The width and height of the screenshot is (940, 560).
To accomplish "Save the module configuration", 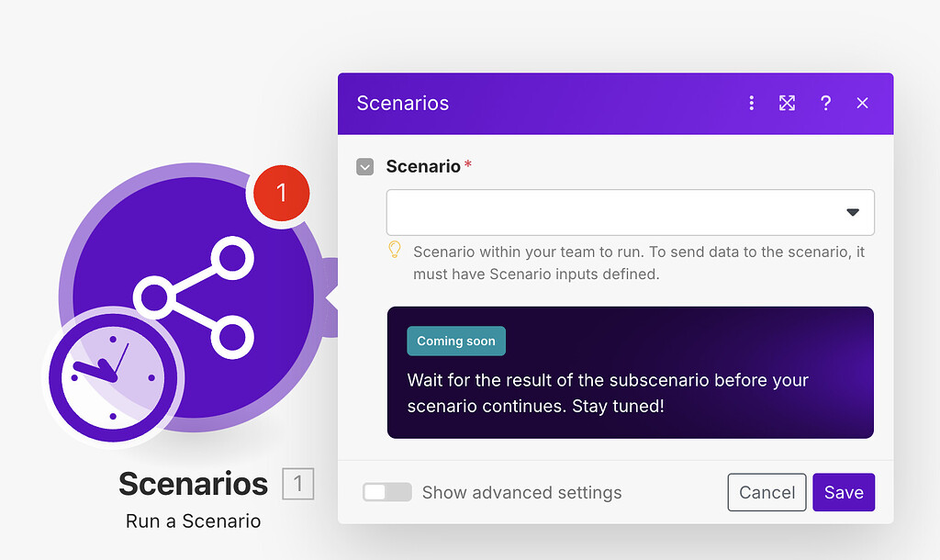I will coord(843,492).
